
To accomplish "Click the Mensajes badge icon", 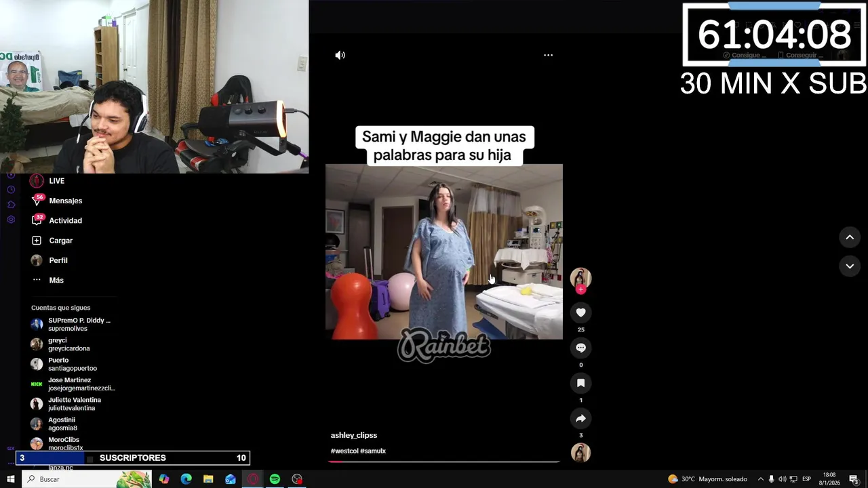I will [x=37, y=200].
